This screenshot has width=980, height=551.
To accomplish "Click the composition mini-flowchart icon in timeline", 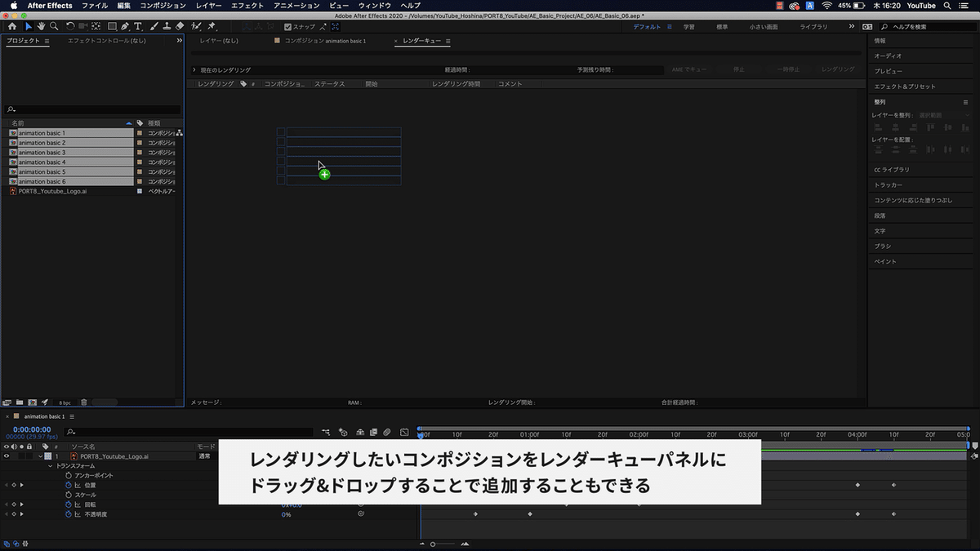I will (x=327, y=432).
